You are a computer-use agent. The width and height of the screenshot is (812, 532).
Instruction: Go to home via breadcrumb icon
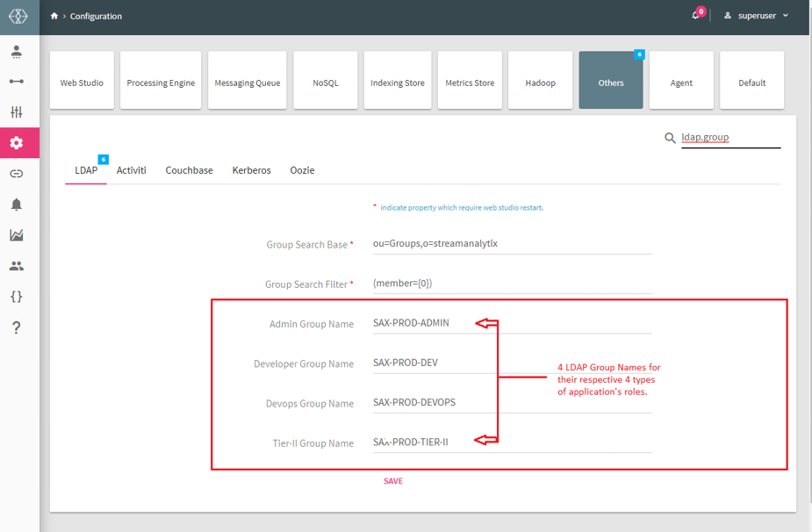point(54,16)
